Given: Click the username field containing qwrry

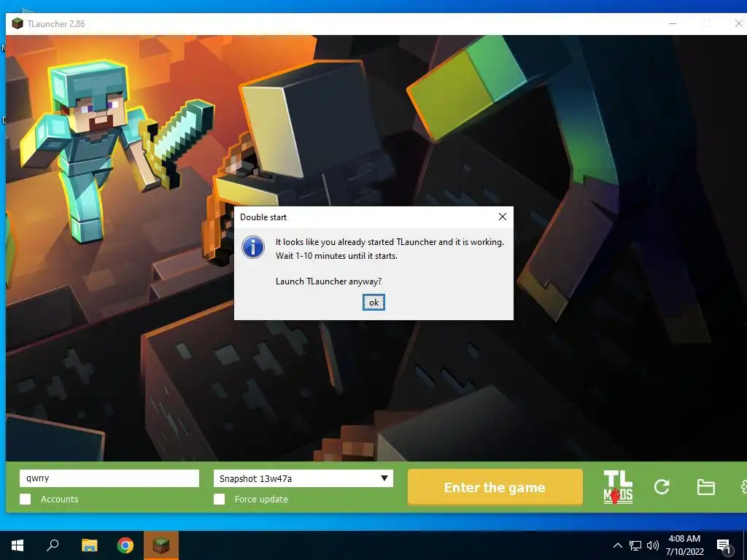Looking at the screenshot, I should point(109,478).
